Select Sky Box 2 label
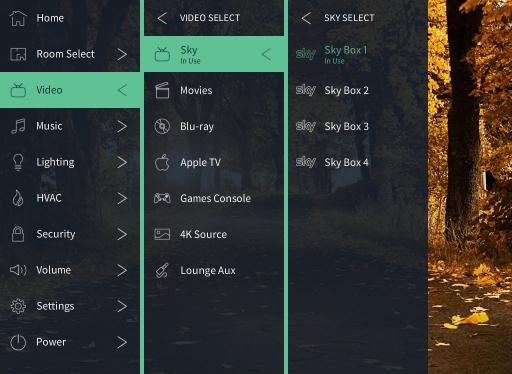The width and height of the screenshot is (512, 374). (x=347, y=90)
